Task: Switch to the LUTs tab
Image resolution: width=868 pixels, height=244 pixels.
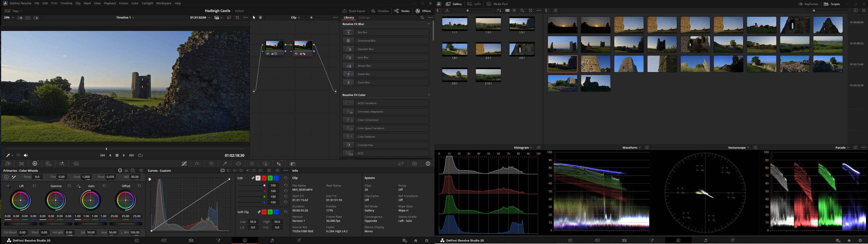Action: tap(474, 4)
